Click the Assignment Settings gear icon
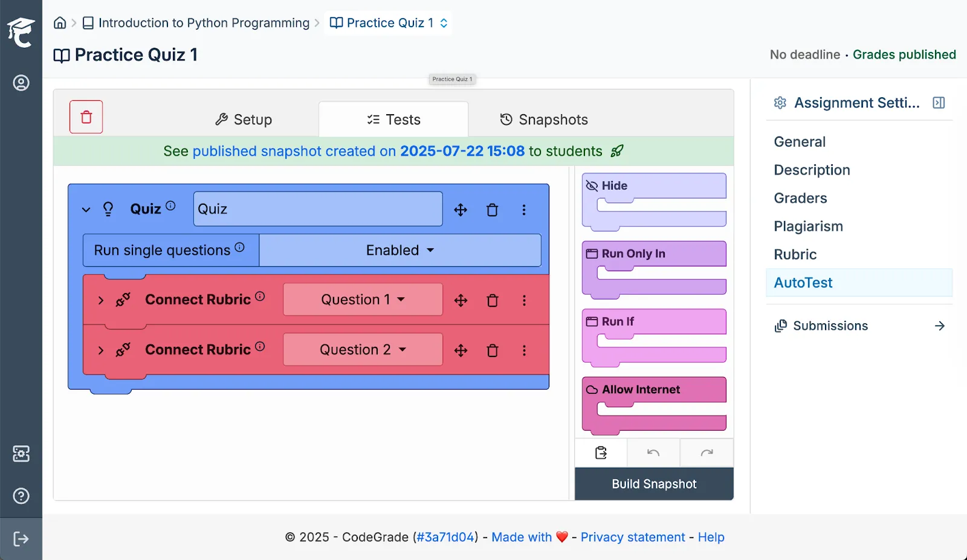The image size is (967, 560). pos(780,103)
